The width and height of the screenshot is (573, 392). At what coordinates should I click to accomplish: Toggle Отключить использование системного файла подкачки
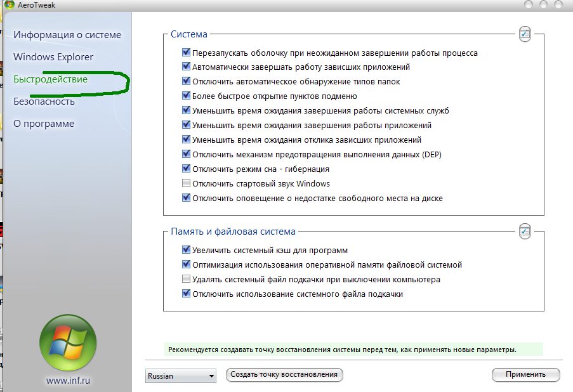pos(186,293)
